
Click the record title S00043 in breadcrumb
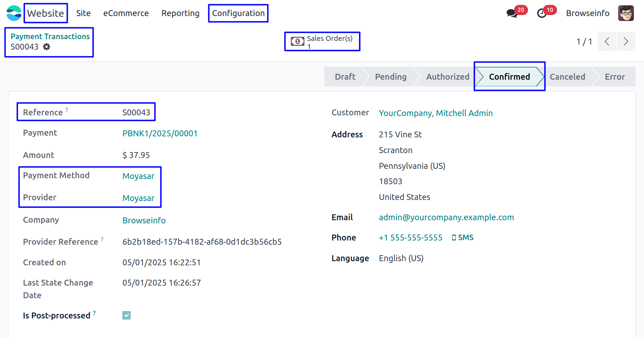[24, 47]
